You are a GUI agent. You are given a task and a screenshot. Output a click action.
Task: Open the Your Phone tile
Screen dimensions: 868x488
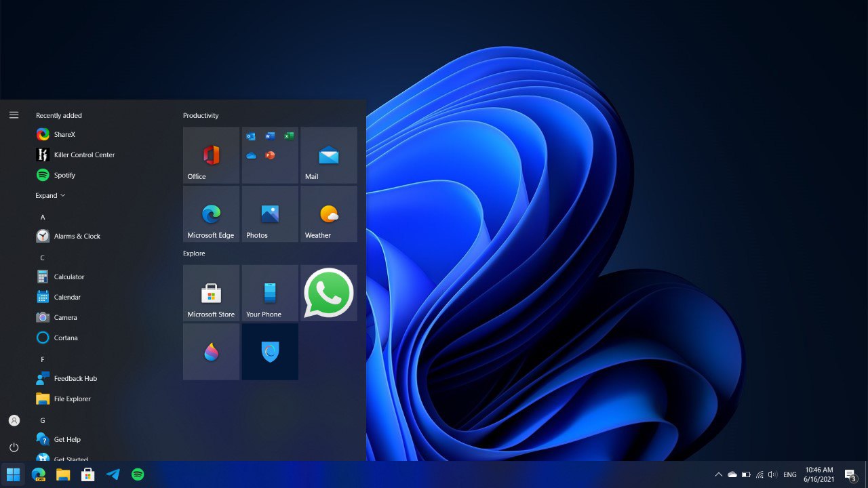pos(270,293)
